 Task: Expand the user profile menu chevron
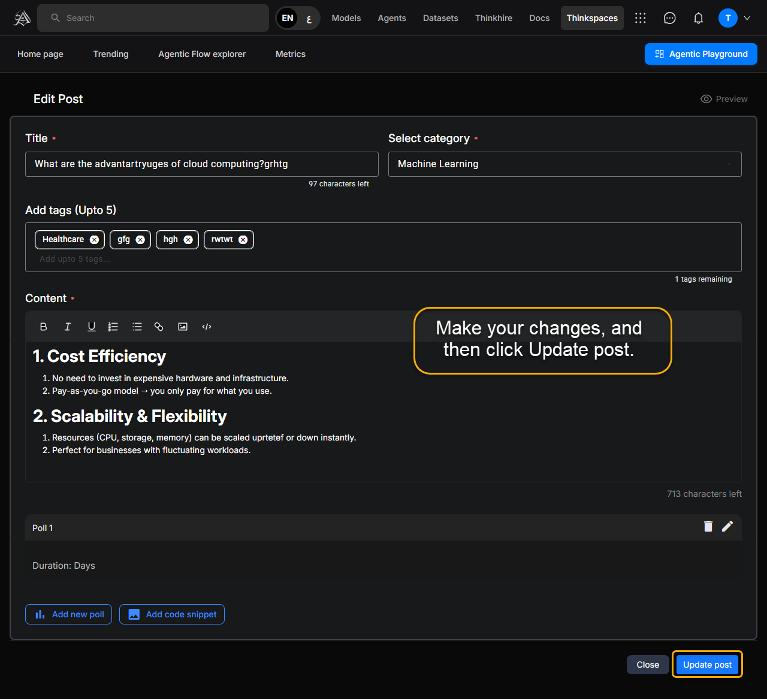pos(747,18)
